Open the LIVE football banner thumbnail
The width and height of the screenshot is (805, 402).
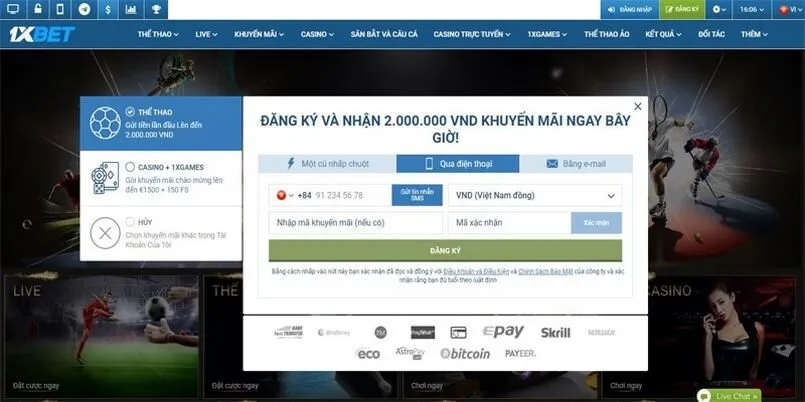coord(101,336)
